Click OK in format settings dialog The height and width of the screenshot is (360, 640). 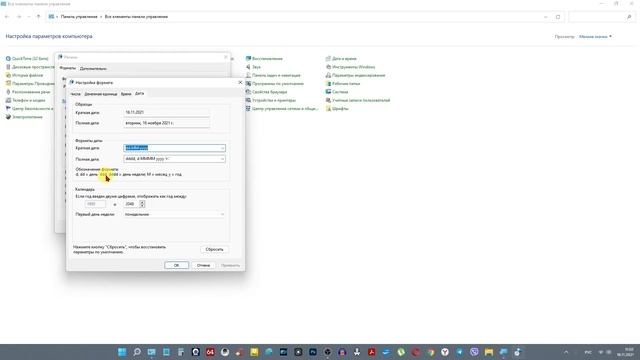coord(176,265)
